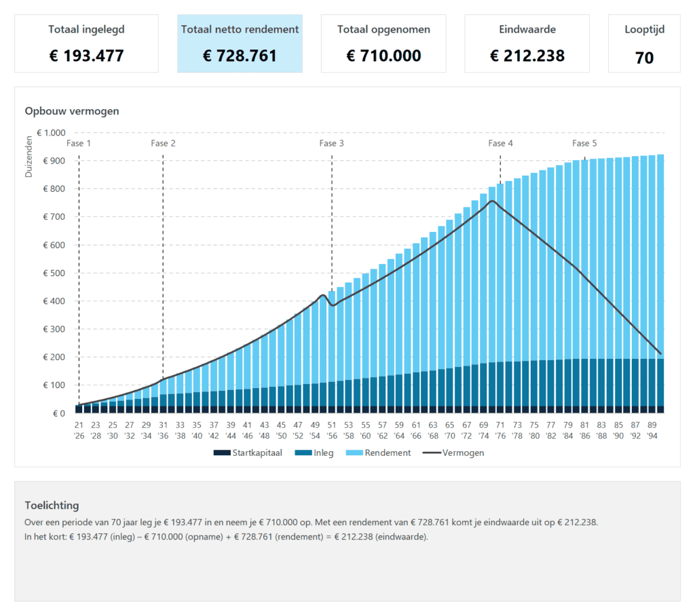The height and width of the screenshot is (616, 695).
Task: Open the Totaal ingelegd card
Action: 86,43
